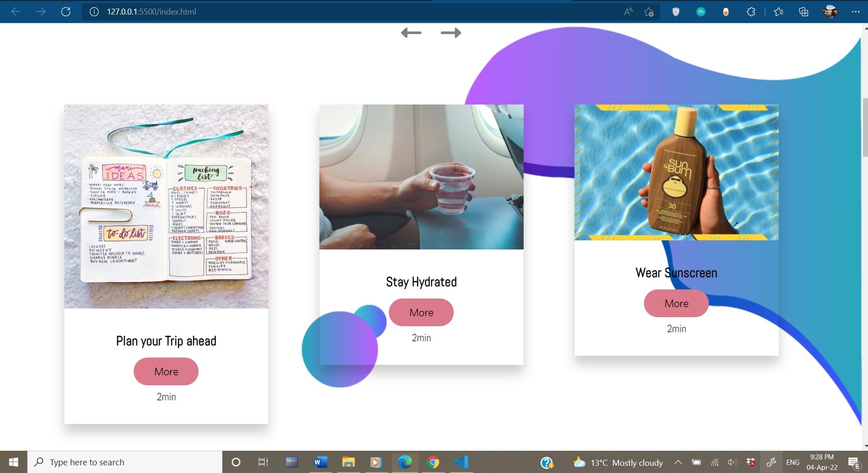Add this page to favorites

649,12
